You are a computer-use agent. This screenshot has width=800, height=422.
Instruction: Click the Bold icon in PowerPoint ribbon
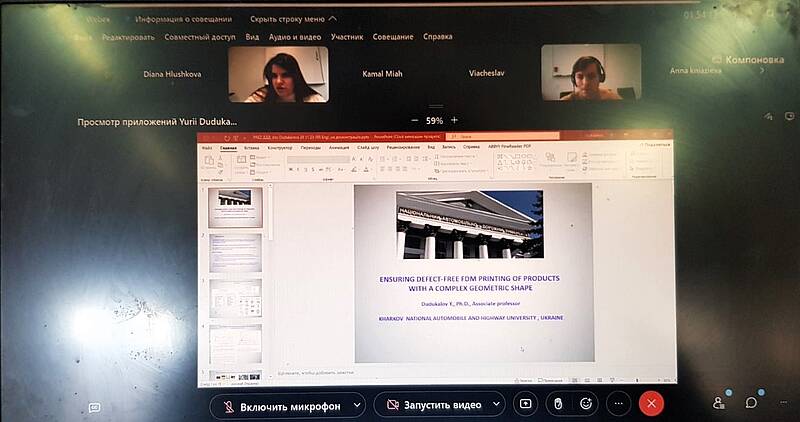291,169
